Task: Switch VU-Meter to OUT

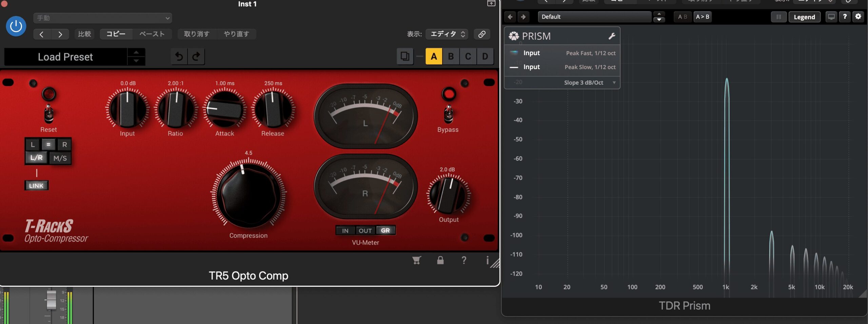Action: pos(365,231)
